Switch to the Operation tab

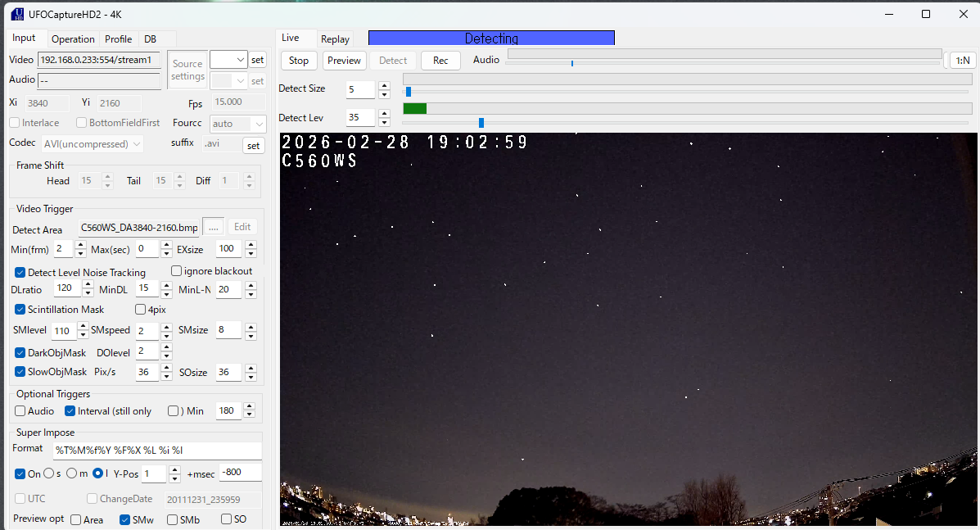[x=73, y=39]
